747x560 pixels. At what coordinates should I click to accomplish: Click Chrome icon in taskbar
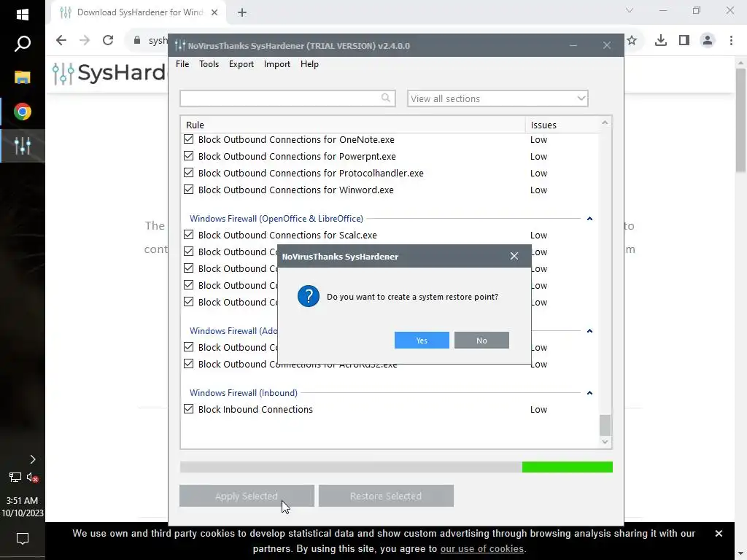point(23,112)
